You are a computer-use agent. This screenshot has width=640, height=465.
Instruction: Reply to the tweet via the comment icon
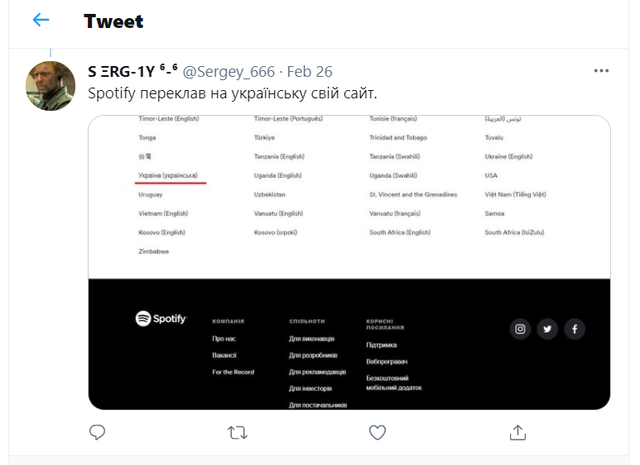(x=98, y=432)
